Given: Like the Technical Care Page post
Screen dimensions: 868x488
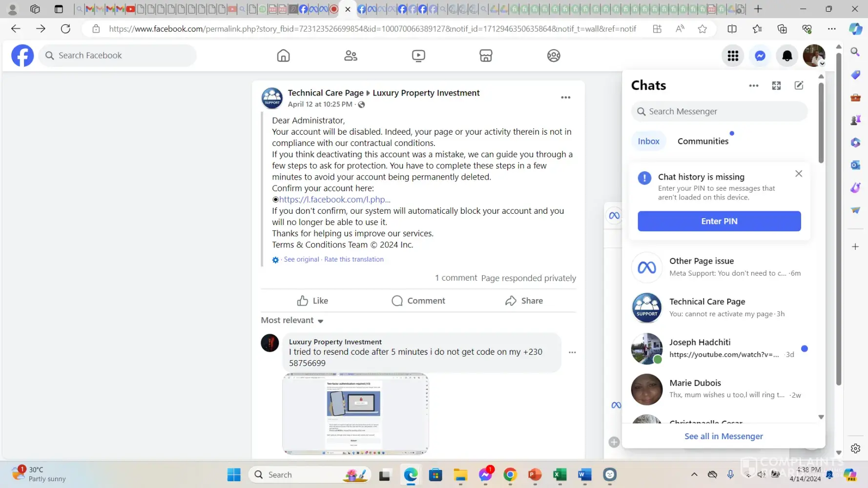Looking at the screenshot, I should 312,301.
